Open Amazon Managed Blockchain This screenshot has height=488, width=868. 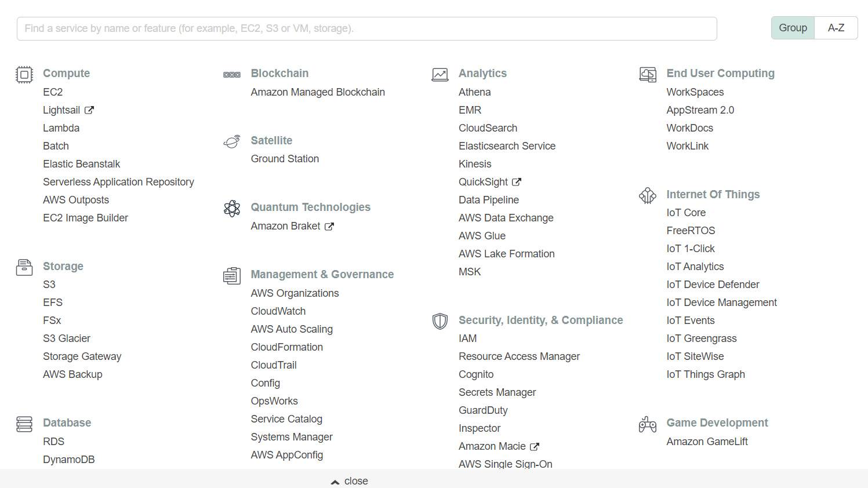318,92
